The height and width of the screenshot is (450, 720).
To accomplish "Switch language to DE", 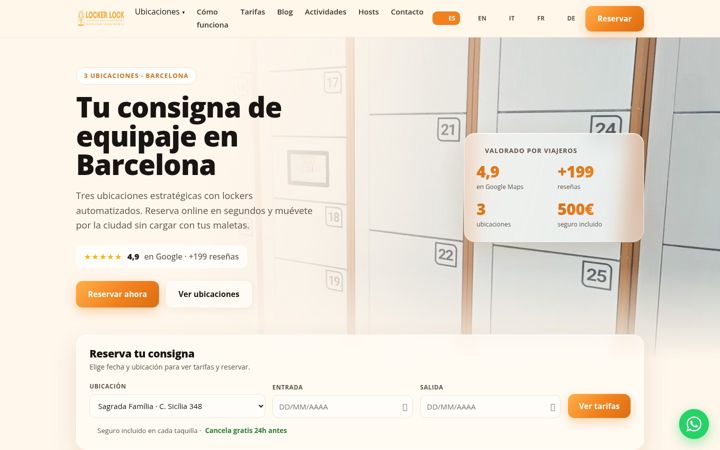I will click(571, 18).
